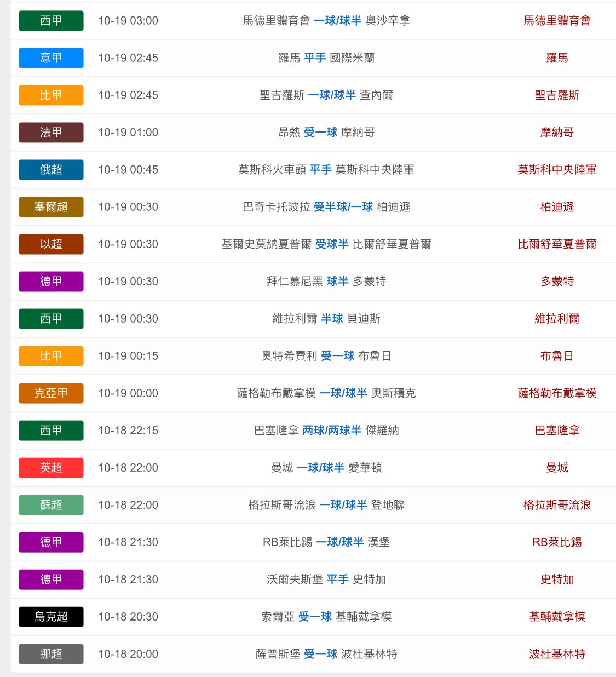Click the 兩球/兩球半 handicap for 巴塞隆拿
The height and width of the screenshot is (677, 616).
[x=332, y=431]
